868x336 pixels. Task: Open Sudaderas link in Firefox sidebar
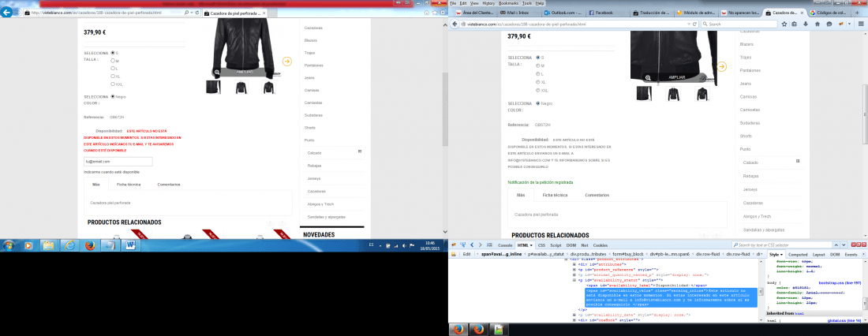click(x=750, y=122)
